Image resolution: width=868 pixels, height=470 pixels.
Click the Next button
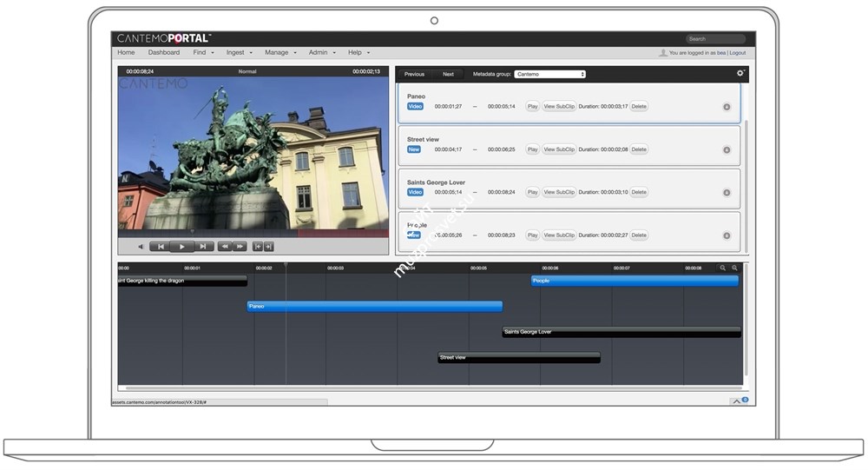[448, 74]
